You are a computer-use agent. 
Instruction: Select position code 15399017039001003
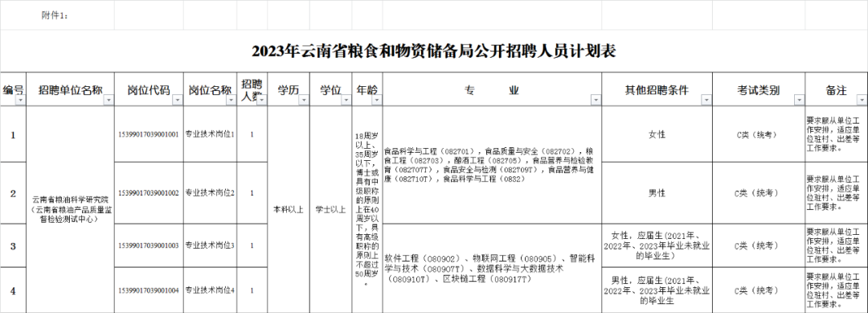pos(149,245)
